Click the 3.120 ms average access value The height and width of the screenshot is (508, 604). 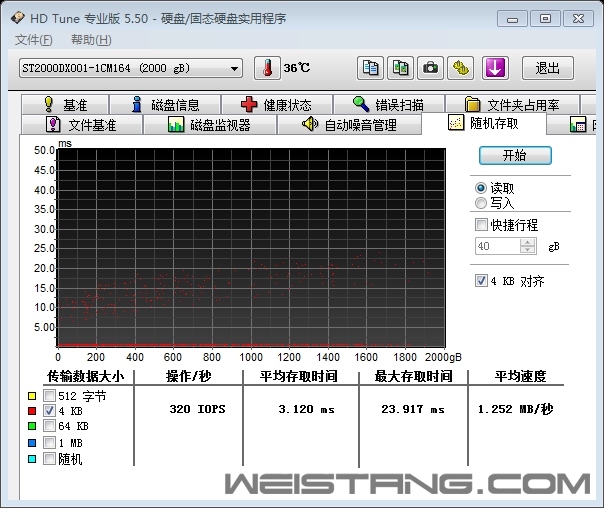tap(307, 409)
